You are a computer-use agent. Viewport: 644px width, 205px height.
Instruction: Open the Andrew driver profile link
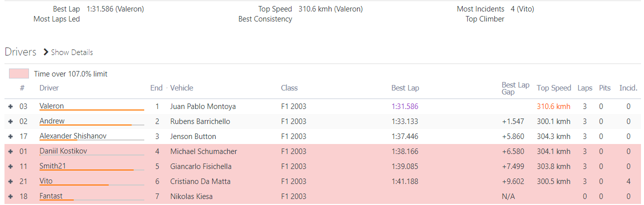(x=52, y=121)
